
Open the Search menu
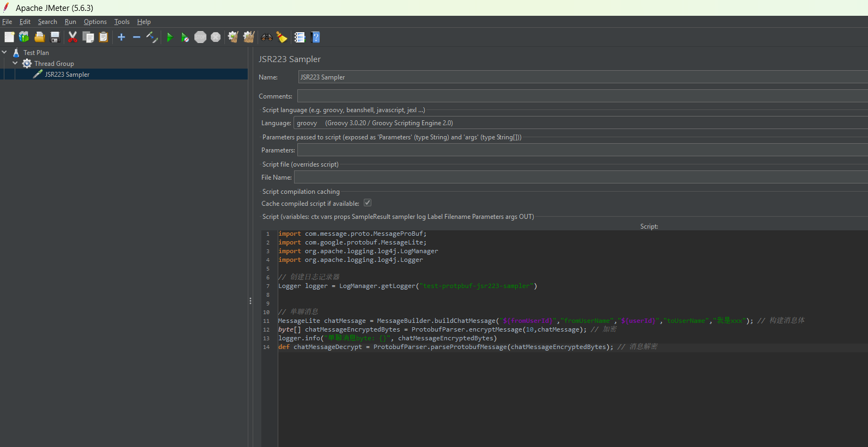pyautogui.click(x=47, y=22)
